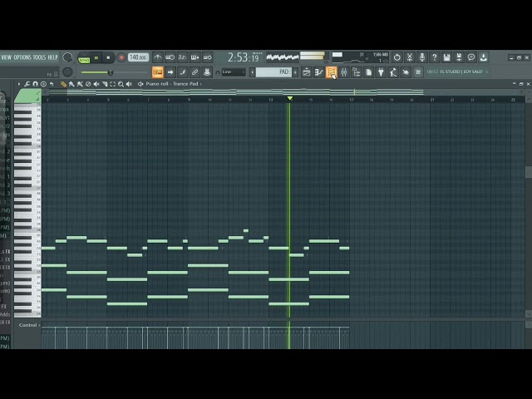Click the main volume knob
Viewport: 532px width, 399px height.
pos(67,57)
